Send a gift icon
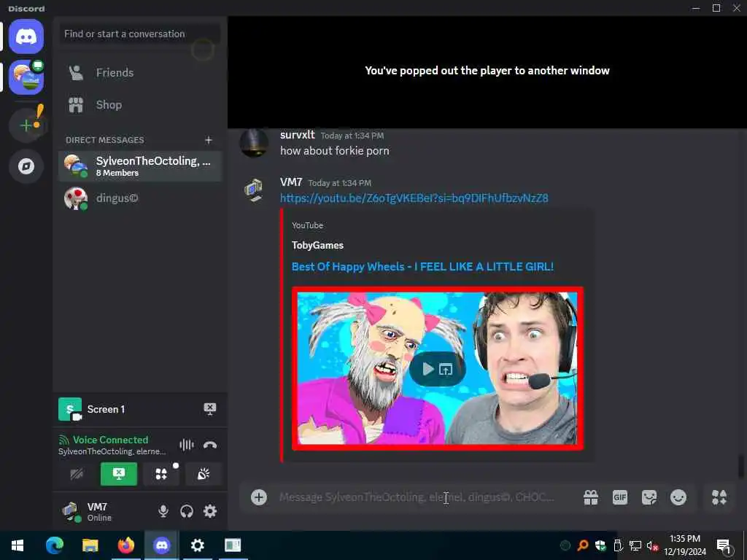The height and width of the screenshot is (560, 747). [591, 497]
